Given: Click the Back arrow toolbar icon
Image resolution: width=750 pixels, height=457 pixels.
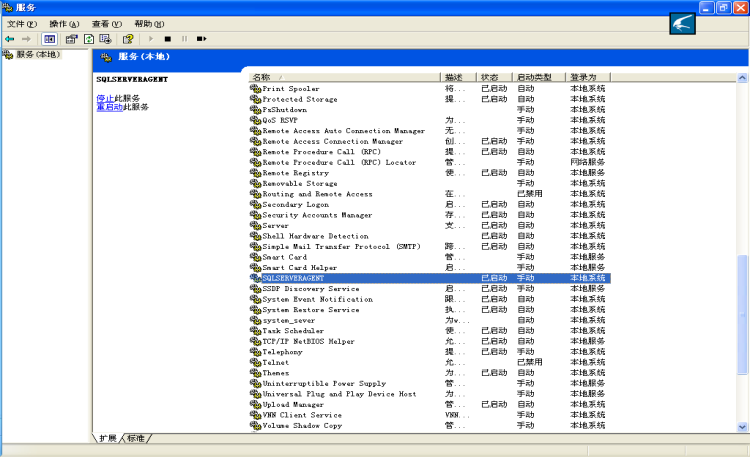Looking at the screenshot, I should [x=10, y=39].
